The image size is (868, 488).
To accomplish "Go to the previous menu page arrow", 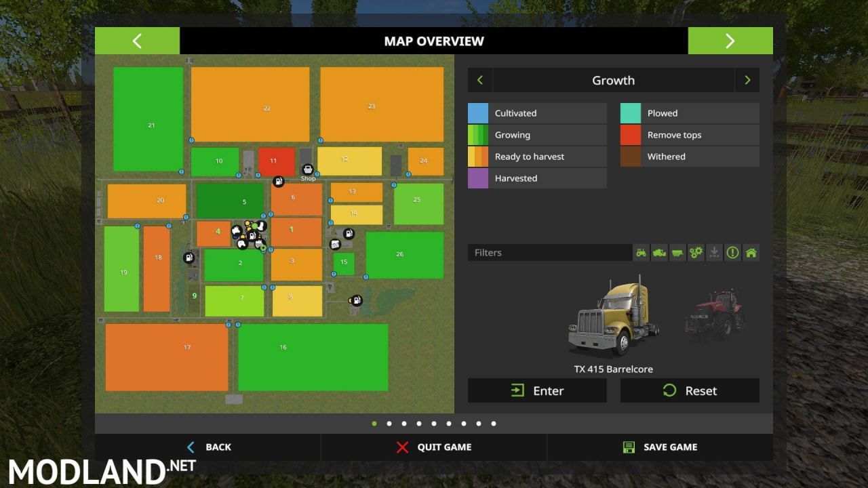I will (137, 41).
